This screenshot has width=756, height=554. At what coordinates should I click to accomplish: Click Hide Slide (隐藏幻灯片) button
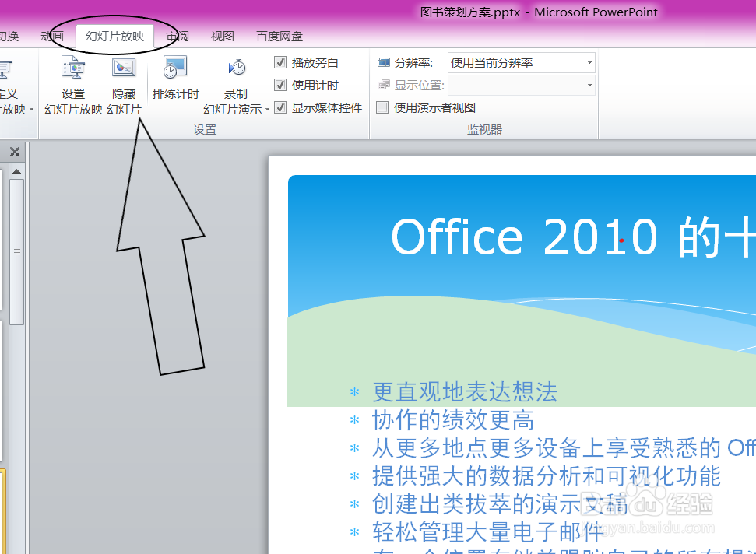124,86
